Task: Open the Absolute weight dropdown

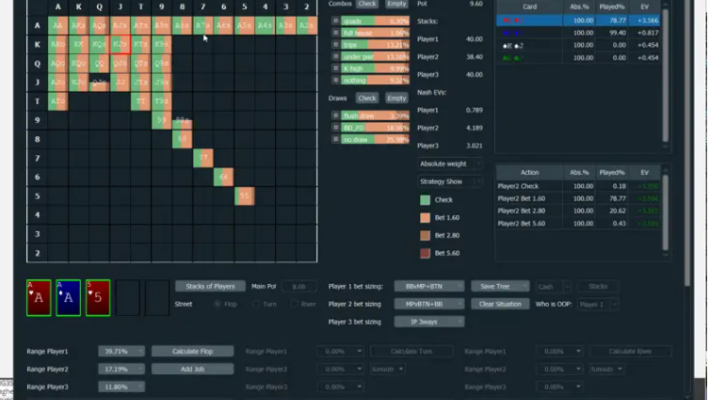Action: point(450,163)
